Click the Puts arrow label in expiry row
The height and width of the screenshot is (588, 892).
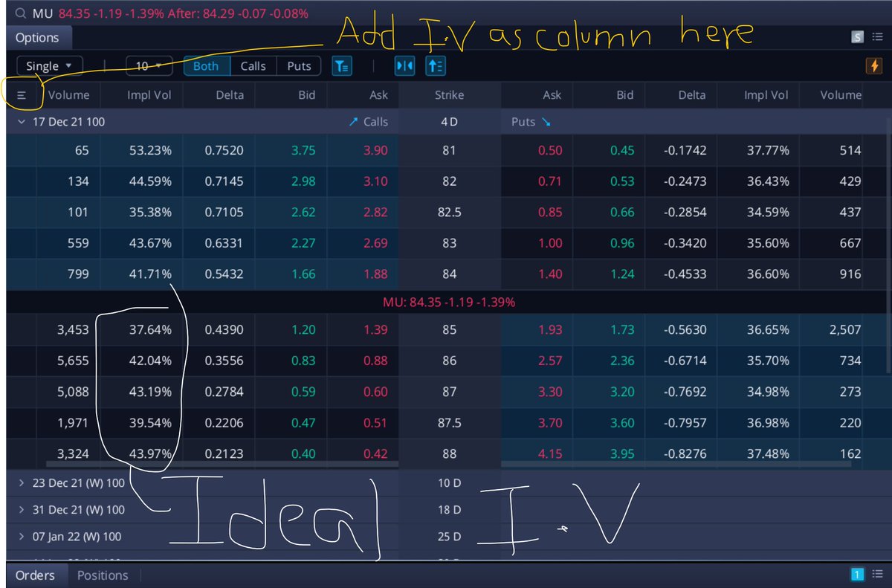click(530, 121)
